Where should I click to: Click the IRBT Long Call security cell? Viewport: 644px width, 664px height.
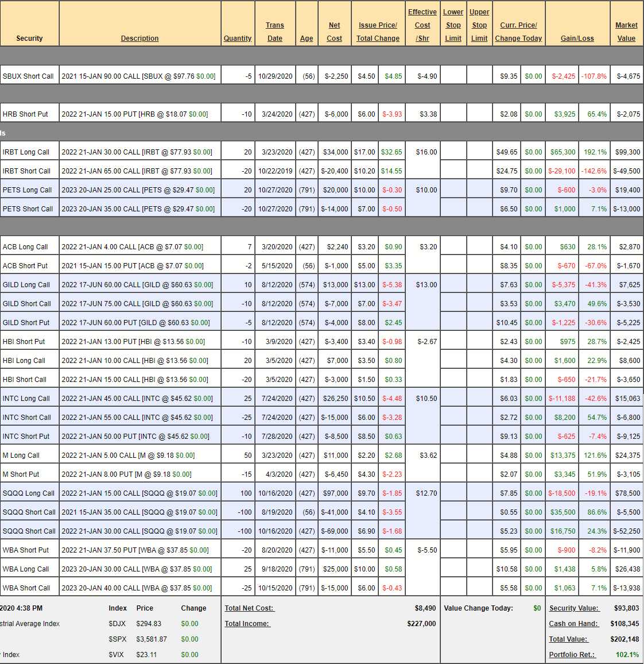click(x=26, y=152)
